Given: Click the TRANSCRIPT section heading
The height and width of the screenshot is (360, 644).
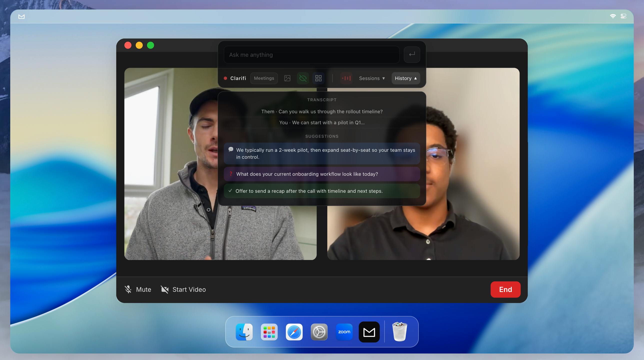Looking at the screenshot, I should (322, 100).
